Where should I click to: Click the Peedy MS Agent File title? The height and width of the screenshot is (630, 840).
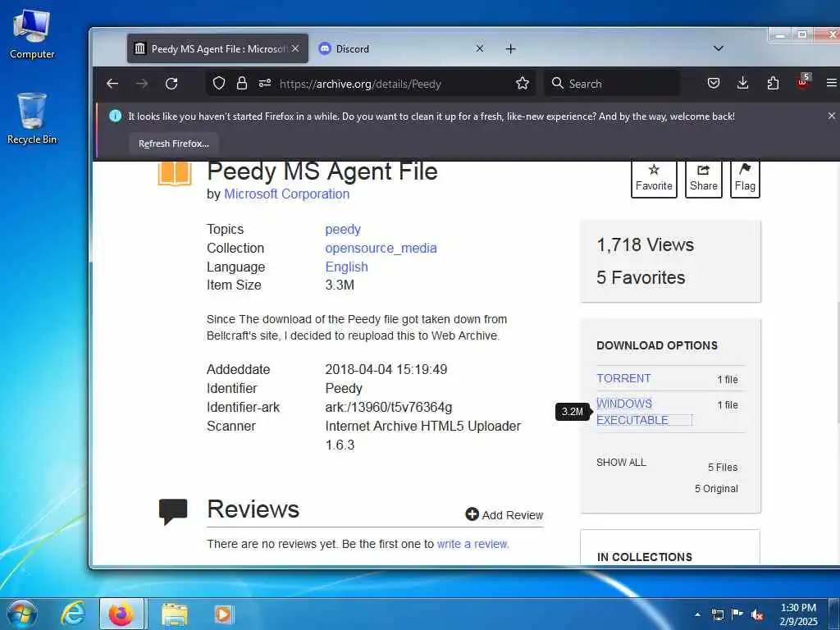[x=322, y=171]
